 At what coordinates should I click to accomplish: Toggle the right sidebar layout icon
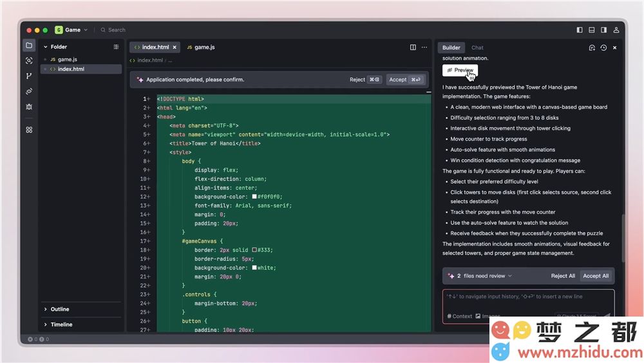coord(603,30)
